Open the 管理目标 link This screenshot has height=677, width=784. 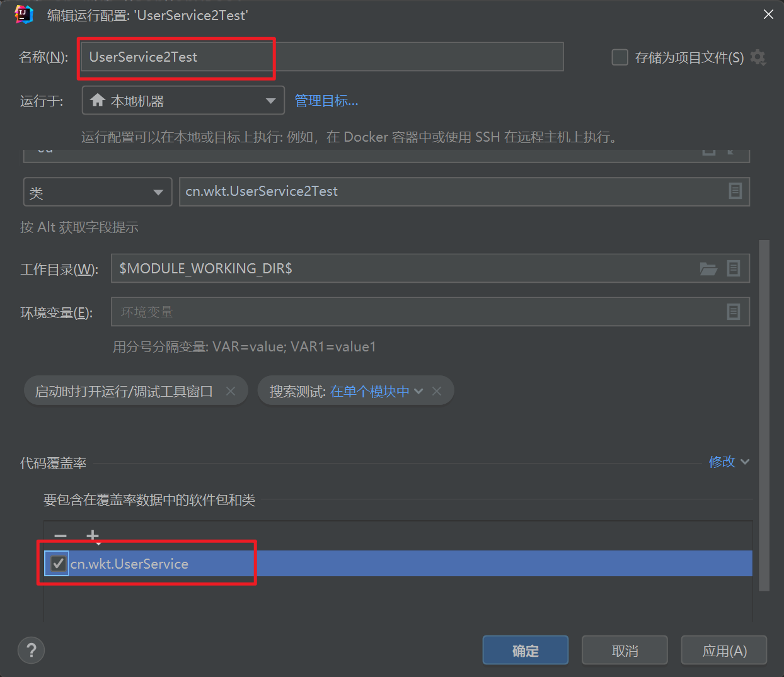coord(326,101)
